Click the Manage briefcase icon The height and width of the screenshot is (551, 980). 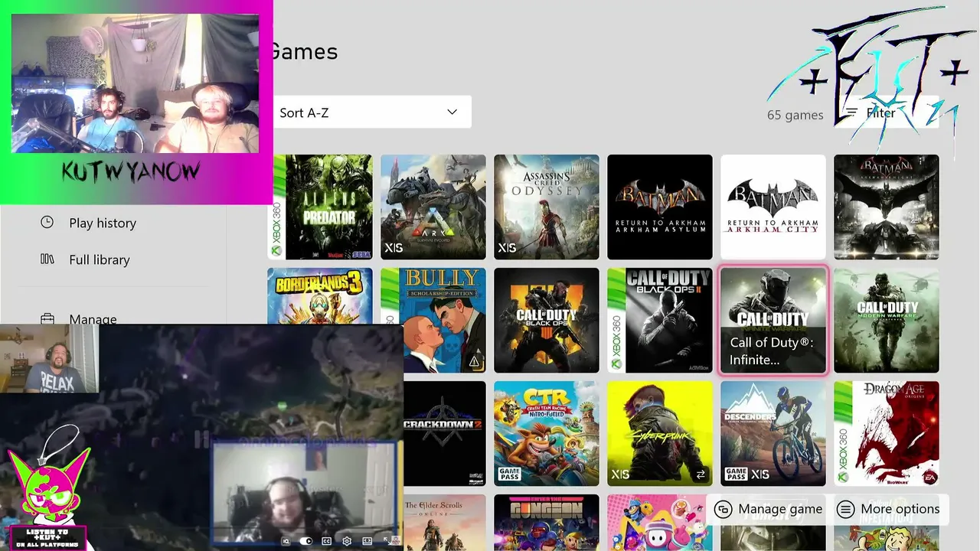click(x=47, y=319)
